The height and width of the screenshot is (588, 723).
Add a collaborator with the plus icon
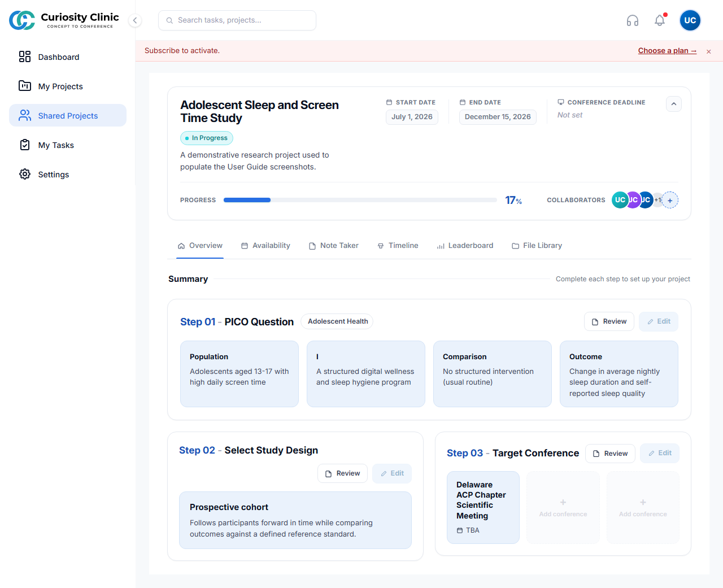click(x=670, y=200)
